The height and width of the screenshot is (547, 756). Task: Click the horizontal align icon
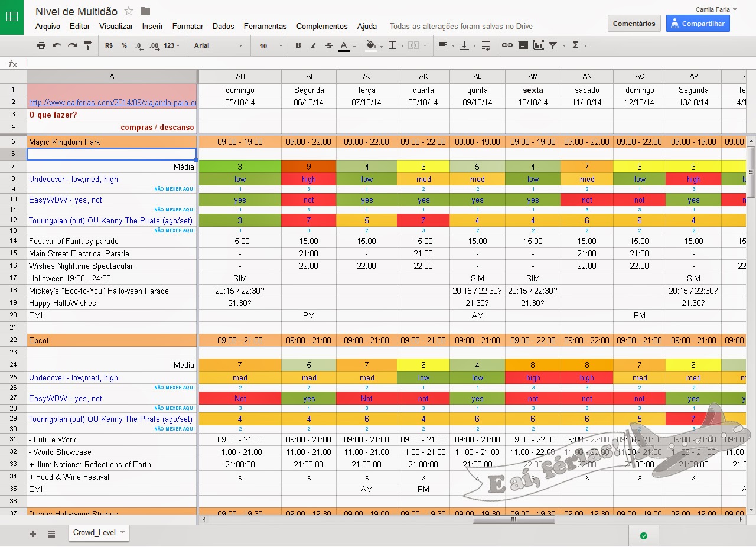442,45
